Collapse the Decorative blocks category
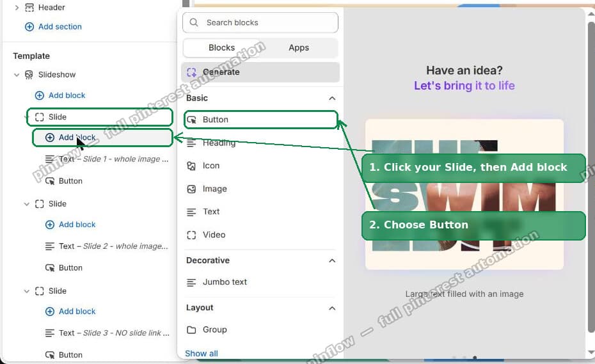 [x=332, y=261]
